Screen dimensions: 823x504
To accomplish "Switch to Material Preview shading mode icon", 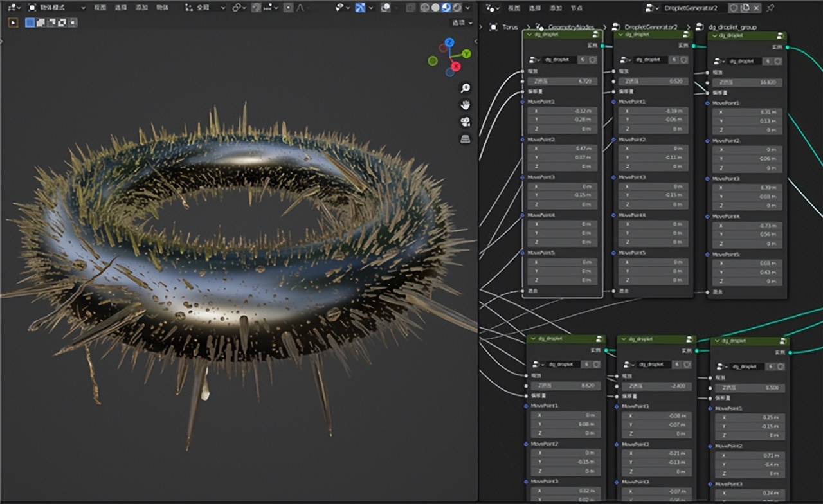I will point(446,7).
